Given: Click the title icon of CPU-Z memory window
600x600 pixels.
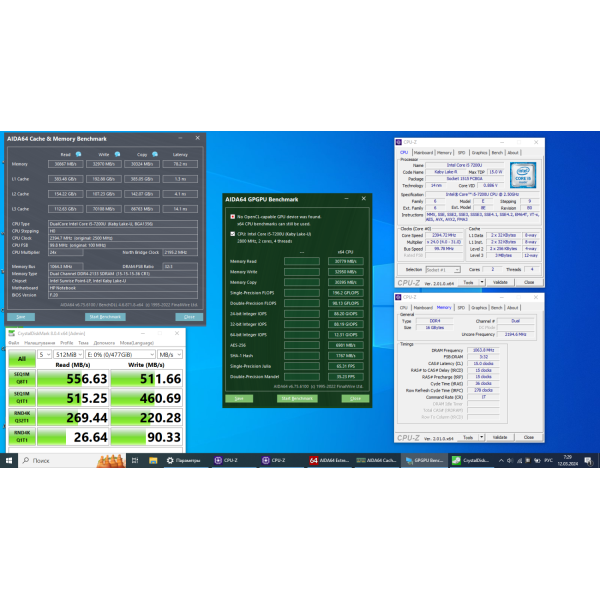Looking at the screenshot, I should [x=398, y=297].
